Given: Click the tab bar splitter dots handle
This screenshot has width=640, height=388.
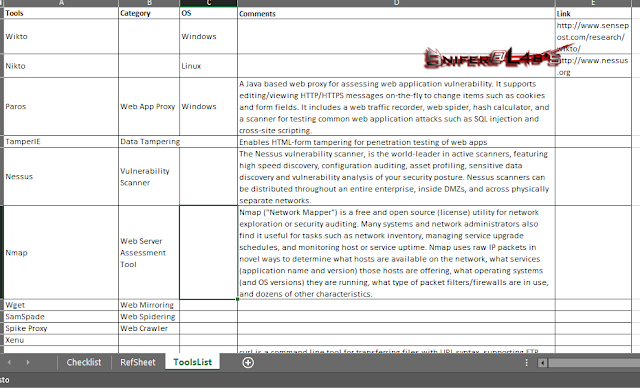Looking at the screenshot, I should 527,362.
